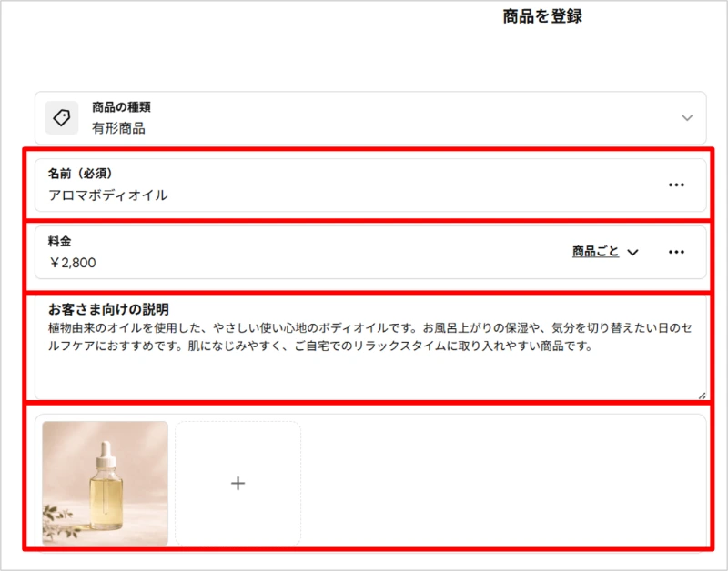Image resolution: width=728 pixels, height=571 pixels.
Task: Click the お客さま向けの説明 heading
Action: coord(108,309)
